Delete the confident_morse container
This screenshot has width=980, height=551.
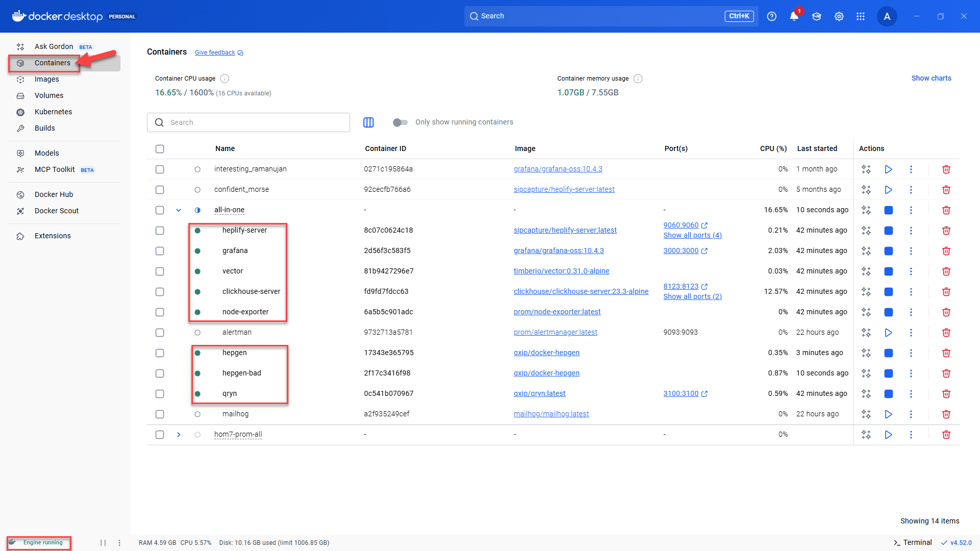coord(946,189)
